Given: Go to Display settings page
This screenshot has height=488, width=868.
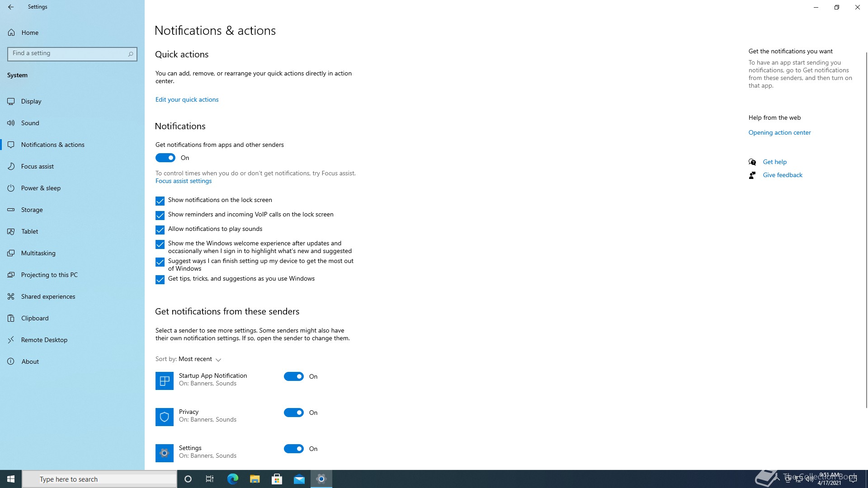Looking at the screenshot, I should tap(72, 101).
